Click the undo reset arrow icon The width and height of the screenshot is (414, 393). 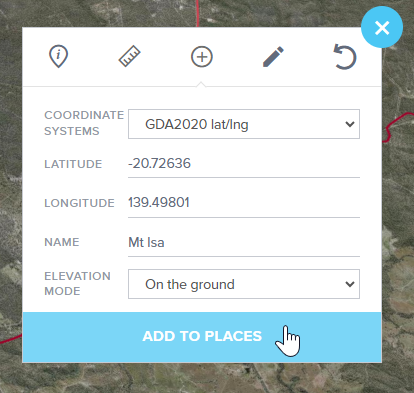click(x=345, y=57)
